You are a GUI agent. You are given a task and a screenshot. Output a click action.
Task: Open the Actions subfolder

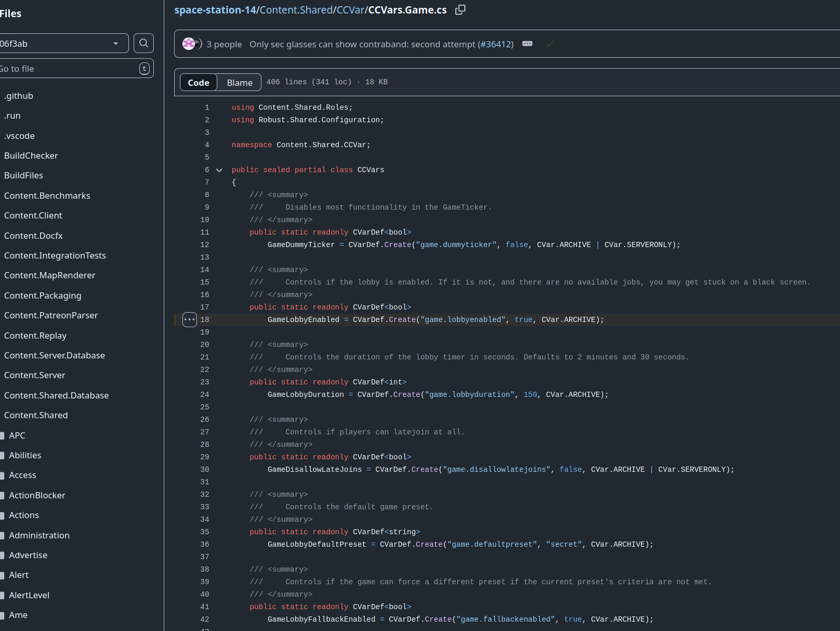pos(24,515)
